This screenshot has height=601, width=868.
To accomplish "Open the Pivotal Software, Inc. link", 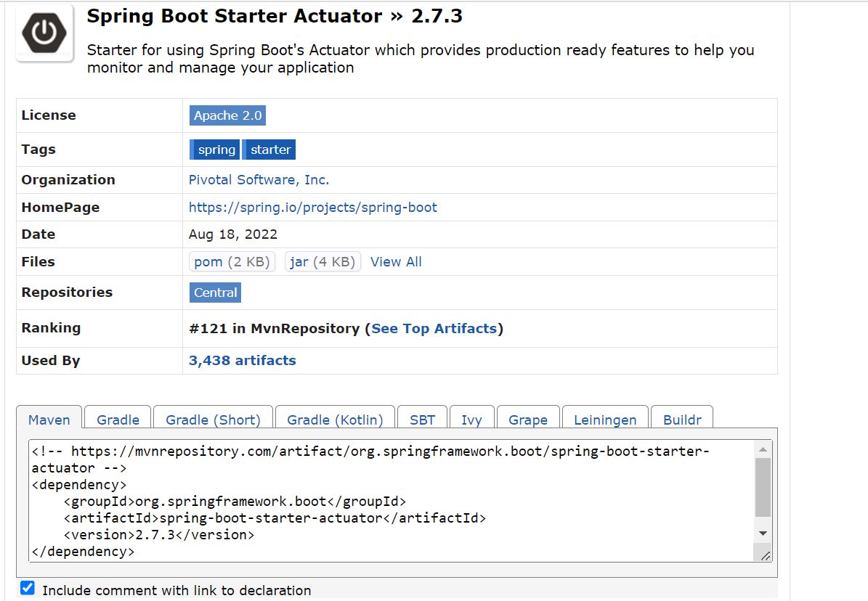I will (x=259, y=180).
